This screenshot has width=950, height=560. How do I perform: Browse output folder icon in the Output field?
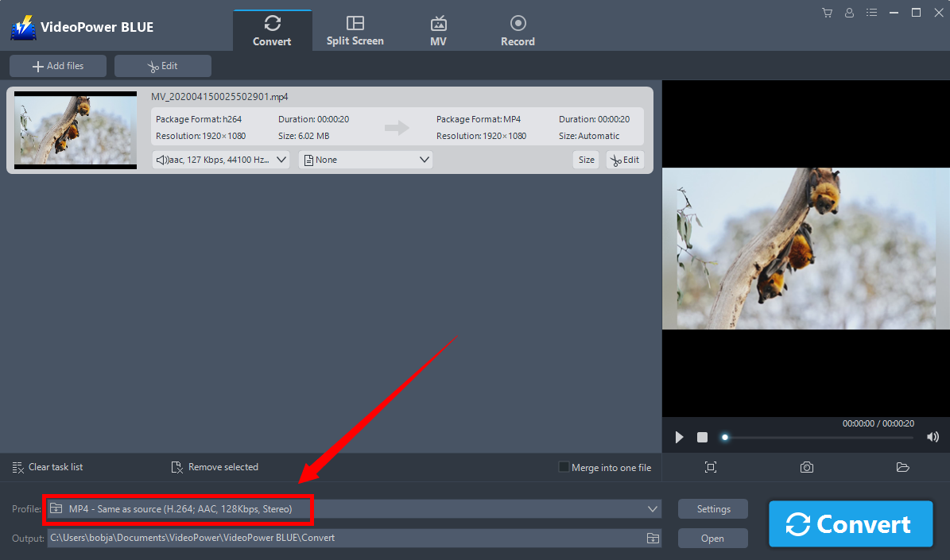tap(652, 538)
